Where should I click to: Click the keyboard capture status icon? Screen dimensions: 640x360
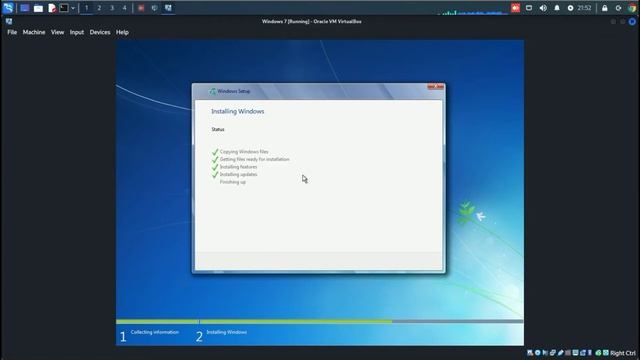(x=606, y=353)
